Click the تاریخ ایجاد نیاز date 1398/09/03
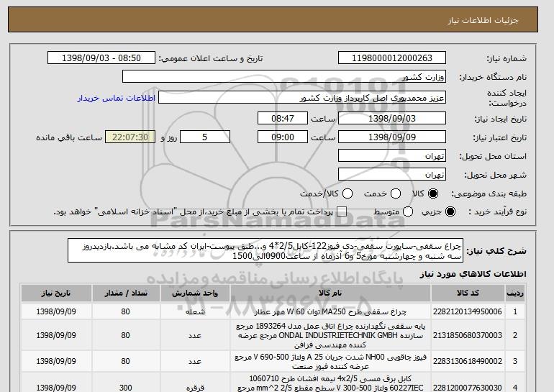 click(x=392, y=118)
